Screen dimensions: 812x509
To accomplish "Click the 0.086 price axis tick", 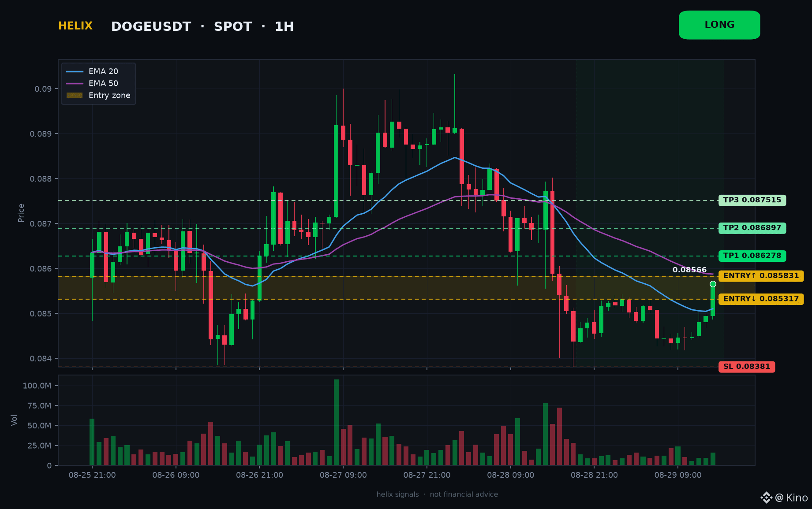I will [41, 269].
